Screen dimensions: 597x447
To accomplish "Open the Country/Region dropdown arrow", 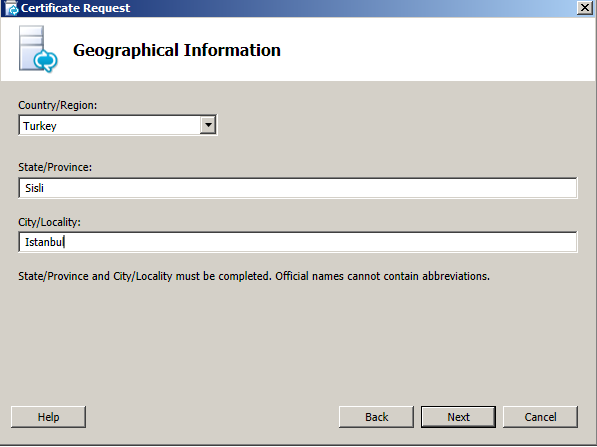I will [x=208, y=125].
